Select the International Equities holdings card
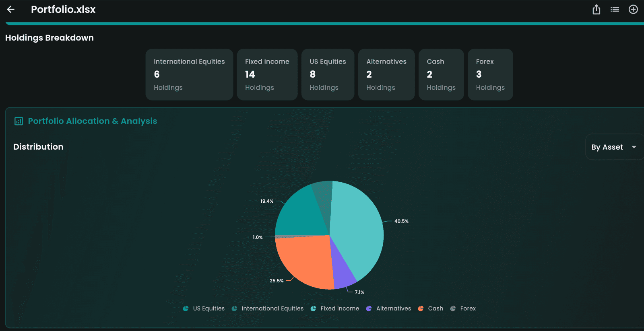644x331 pixels. coord(189,74)
